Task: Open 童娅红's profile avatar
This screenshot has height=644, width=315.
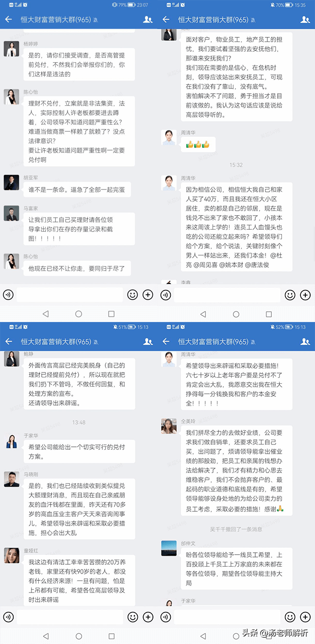Action: (12, 555)
